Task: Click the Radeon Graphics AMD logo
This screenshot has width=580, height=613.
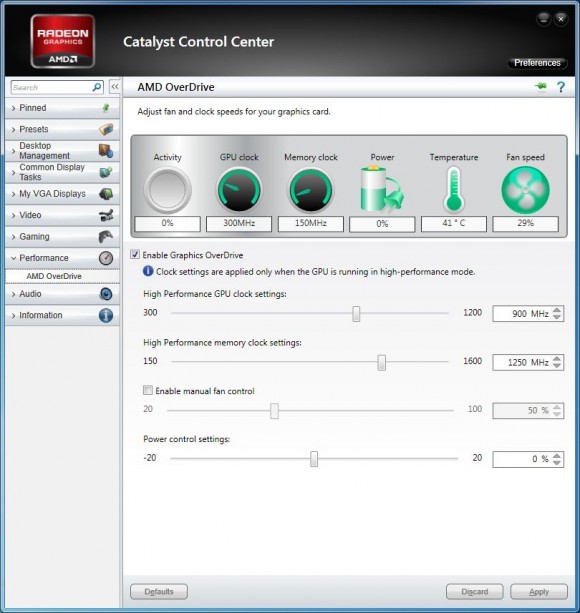Action: (63, 41)
